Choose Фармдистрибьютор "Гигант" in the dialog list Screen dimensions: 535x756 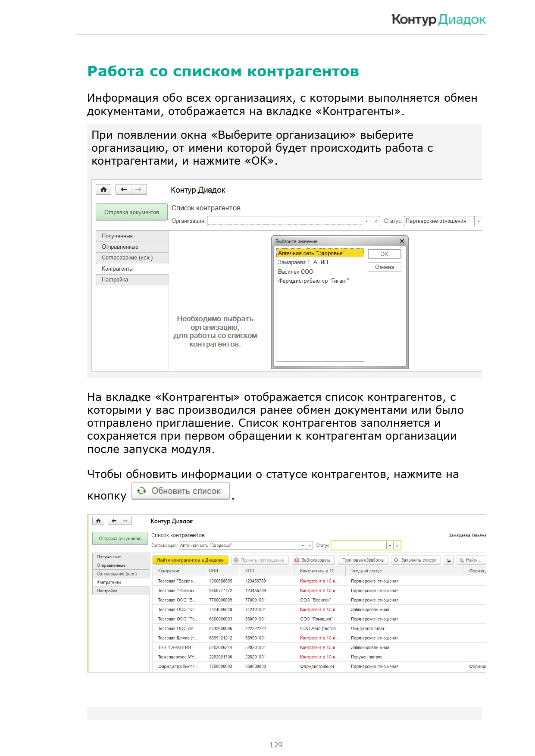[x=313, y=281]
